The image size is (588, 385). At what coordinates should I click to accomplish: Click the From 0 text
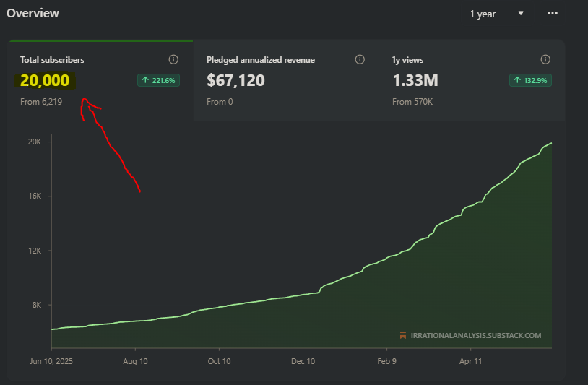(220, 102)
